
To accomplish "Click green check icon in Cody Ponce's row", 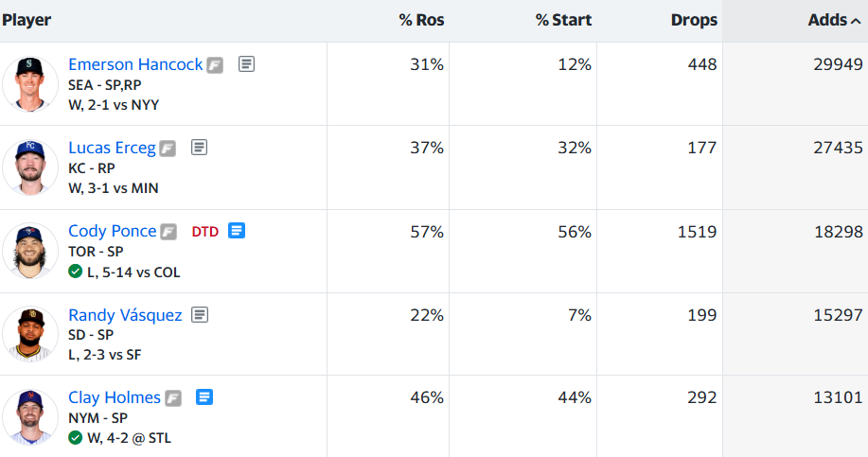I will point(76,272).
